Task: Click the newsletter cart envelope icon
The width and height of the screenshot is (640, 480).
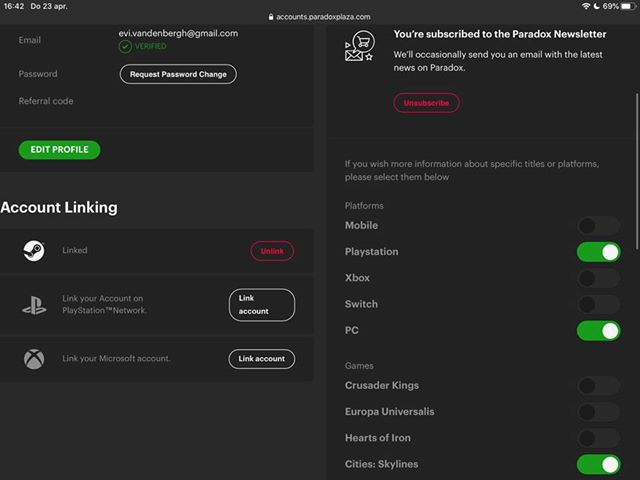Action: [358, 47]
